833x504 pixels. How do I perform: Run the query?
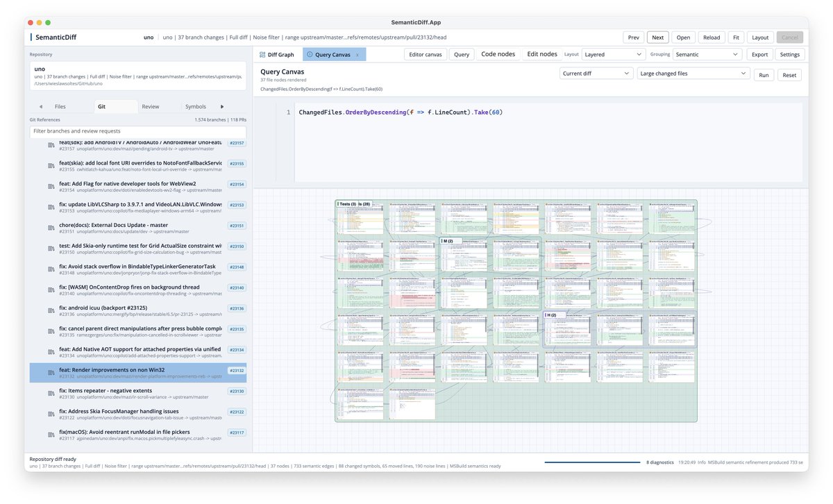pyautogui.click(x=764, y=74)
